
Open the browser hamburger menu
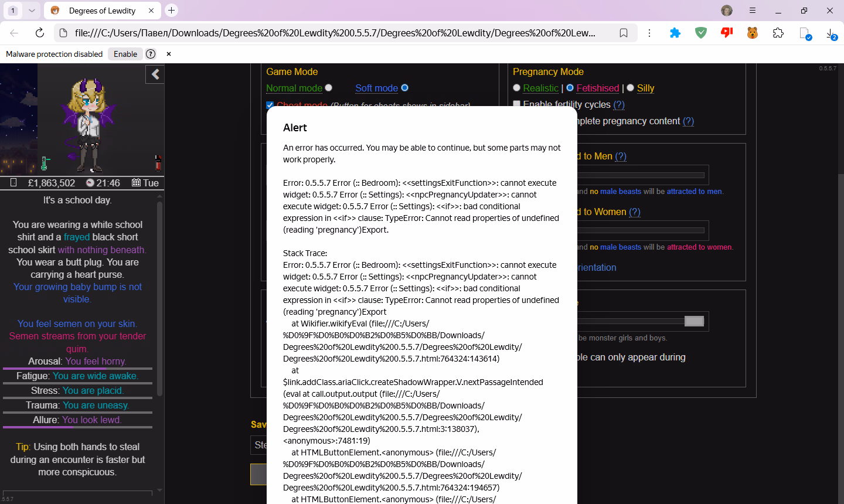(x=753, y=11)
